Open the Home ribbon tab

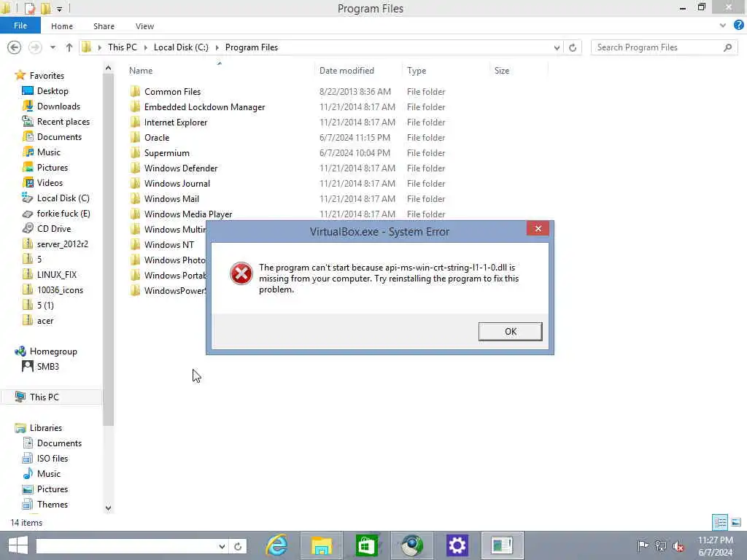pyautogui.click(x=62, y=26)
